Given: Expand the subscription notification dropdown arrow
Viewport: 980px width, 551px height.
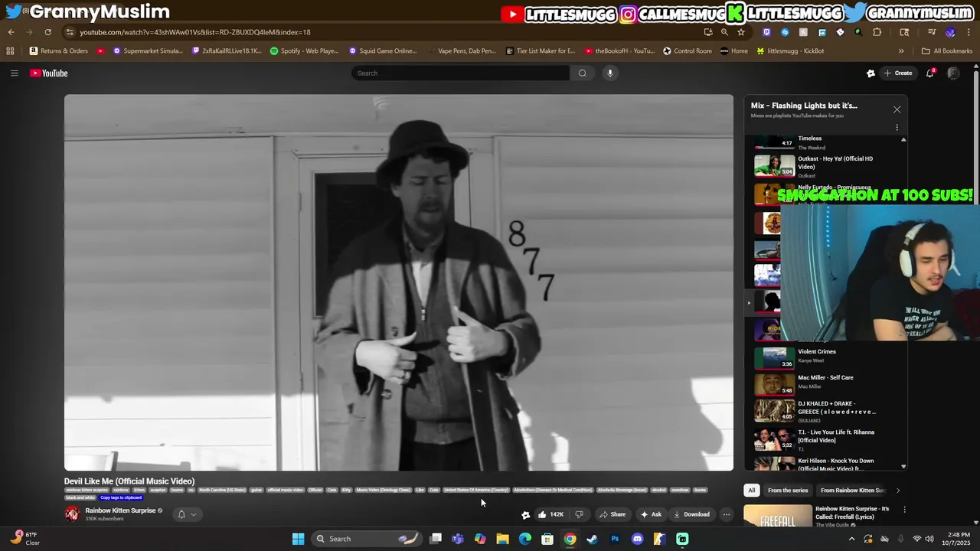Looking at the screenshot, I should pos(193,514).
